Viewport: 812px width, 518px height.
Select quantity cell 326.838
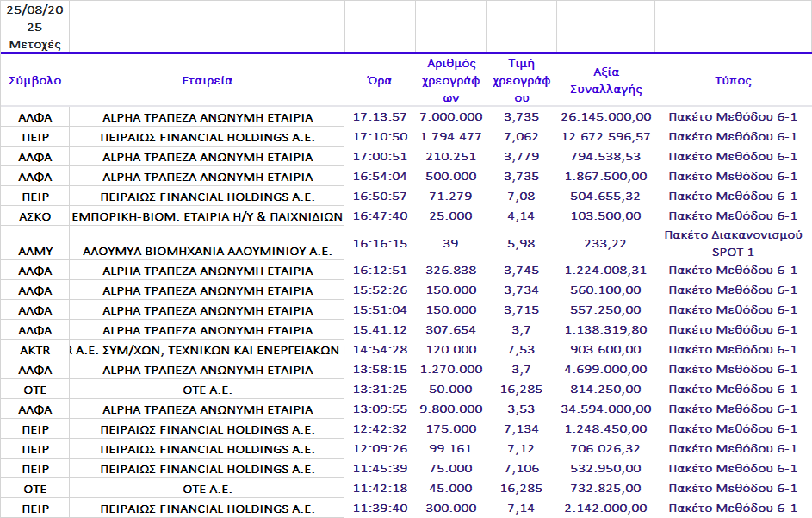pos(450,271)
